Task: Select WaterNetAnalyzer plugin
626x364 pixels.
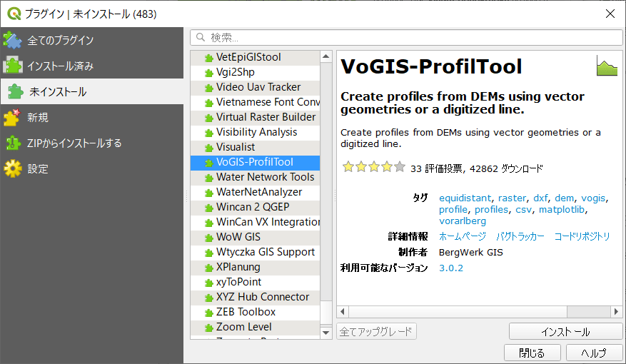Action: [x=255, y=192]
